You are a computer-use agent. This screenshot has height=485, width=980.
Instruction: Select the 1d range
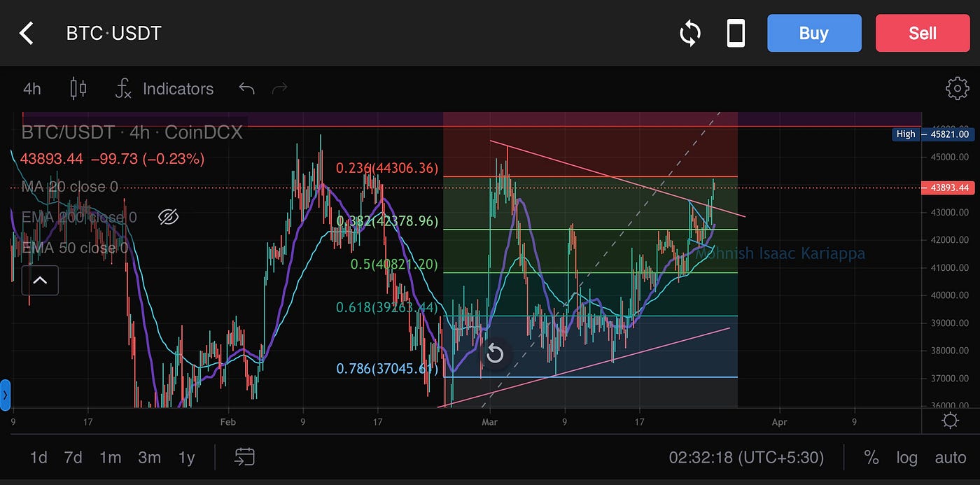pos(38,458)
